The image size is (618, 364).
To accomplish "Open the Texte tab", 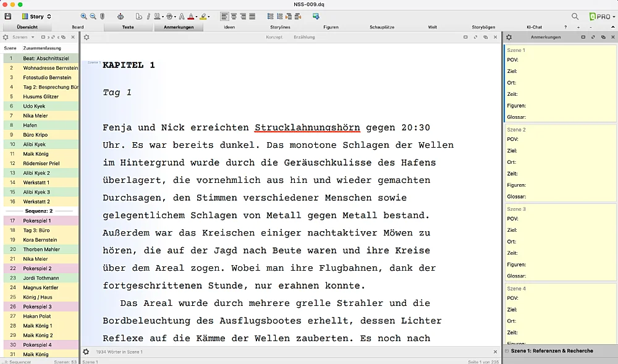I will click(x=128, y=27).
